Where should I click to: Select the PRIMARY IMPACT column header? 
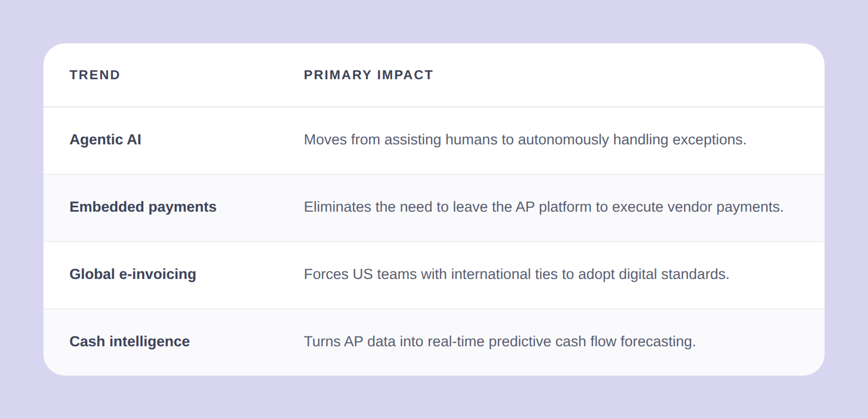click(368, 75)
